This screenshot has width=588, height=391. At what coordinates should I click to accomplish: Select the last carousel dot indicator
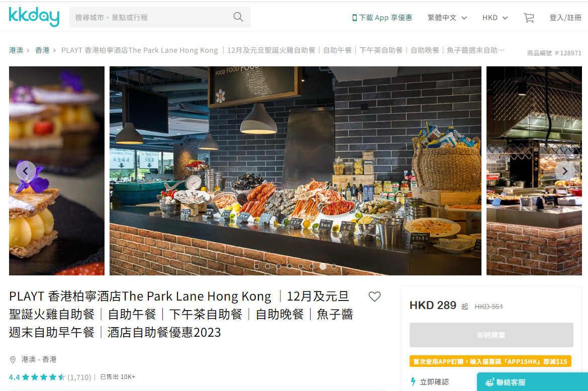[334, 266]
